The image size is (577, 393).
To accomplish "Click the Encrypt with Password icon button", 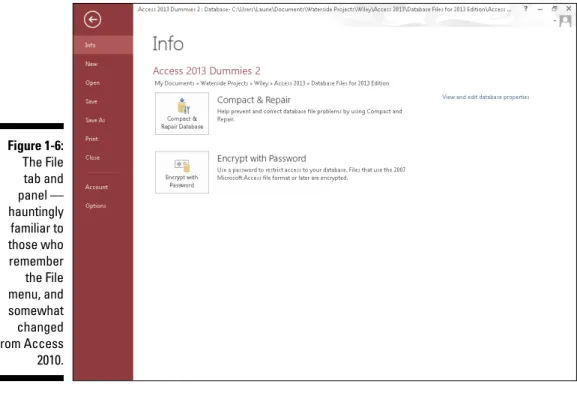I will 182,172.
